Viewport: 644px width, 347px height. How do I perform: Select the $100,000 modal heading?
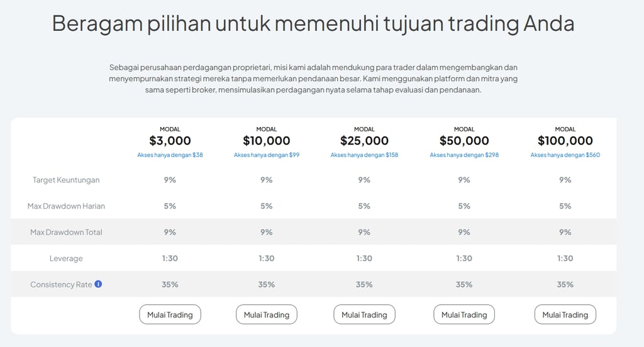click(x=565, y=140)
